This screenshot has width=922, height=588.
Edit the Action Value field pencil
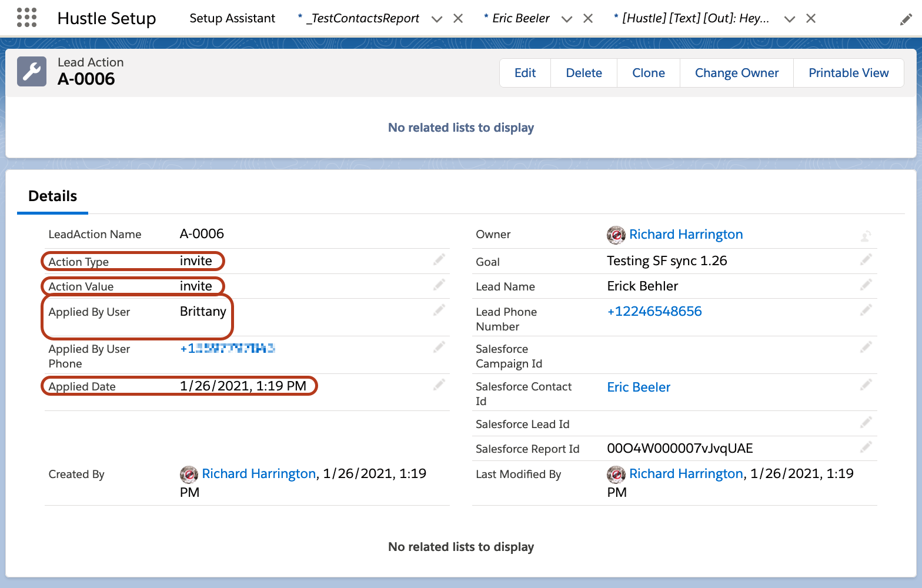[x=439, y=285]
